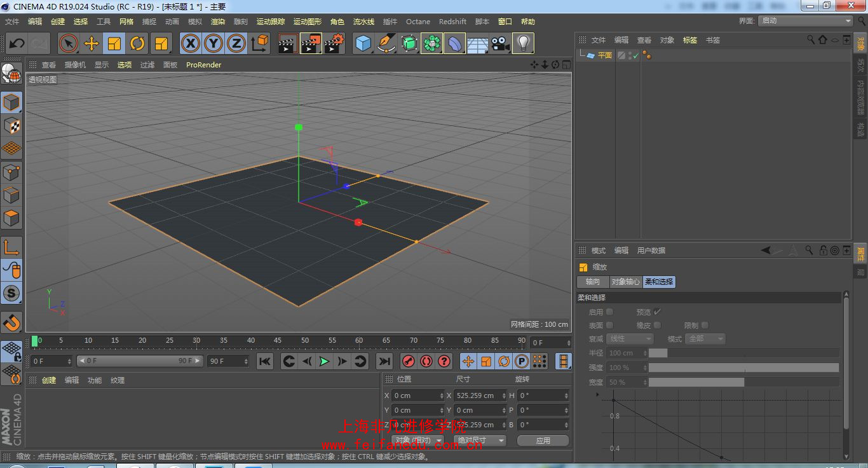
Task: Click Object Manager search magnifier icon
Action: [x=811, y=39]
